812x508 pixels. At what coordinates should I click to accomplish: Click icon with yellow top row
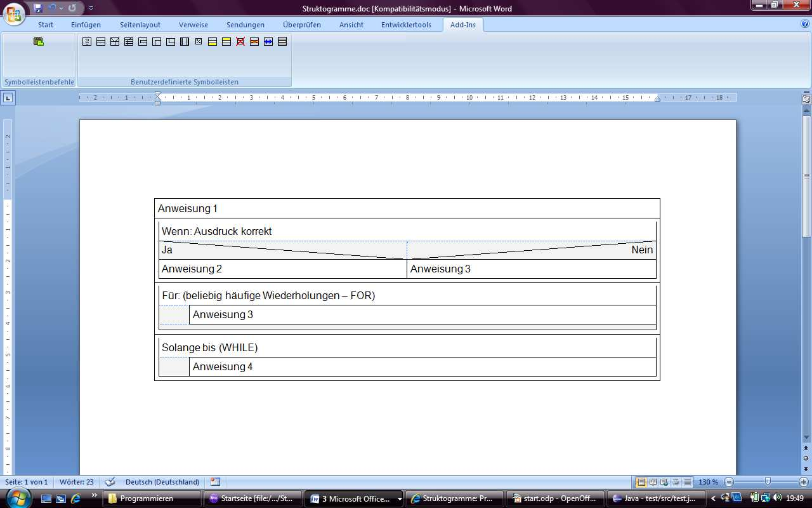(226, 42)
